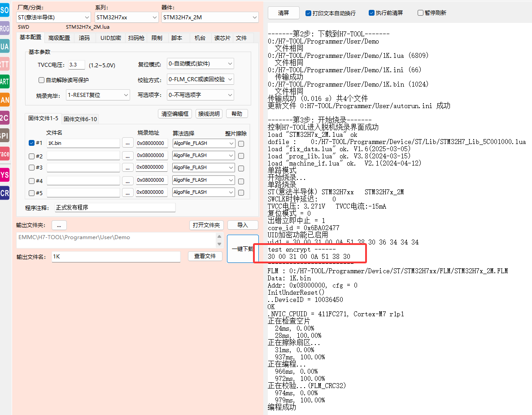Screen dimensions: 532x415
Task: Enable firmware file #2 checkbox
Action: pos(31,156)
